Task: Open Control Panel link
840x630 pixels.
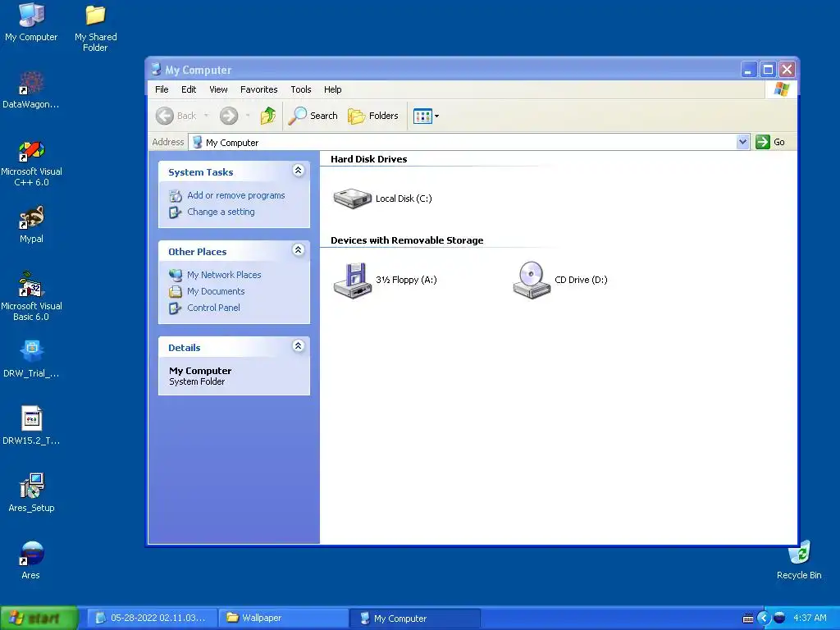Action: pos(213,308)
